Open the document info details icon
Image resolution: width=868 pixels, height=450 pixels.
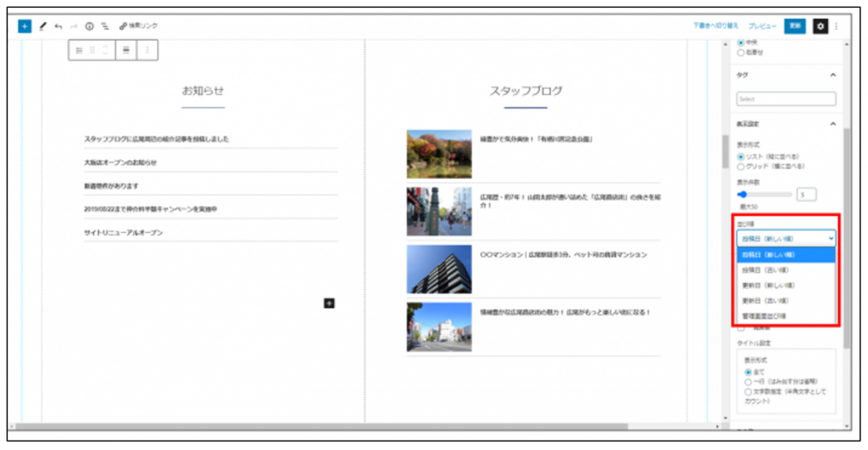coord(89,26)
